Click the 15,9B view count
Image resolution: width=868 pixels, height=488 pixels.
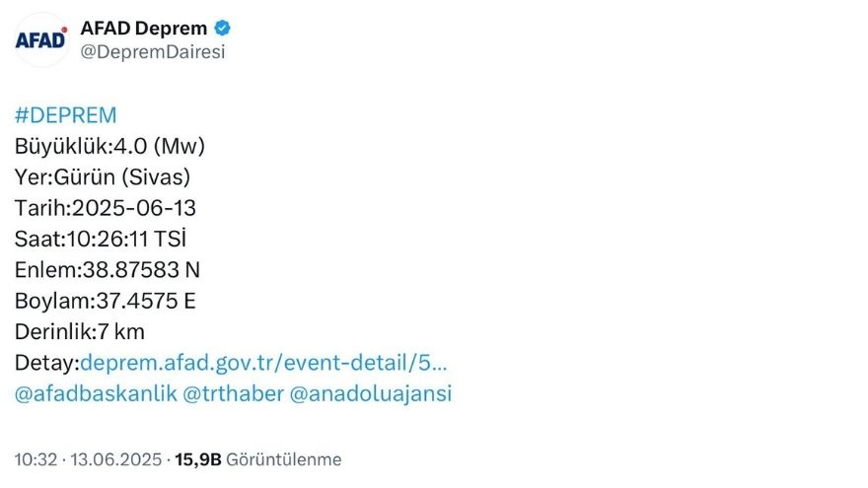coord(197,459)
